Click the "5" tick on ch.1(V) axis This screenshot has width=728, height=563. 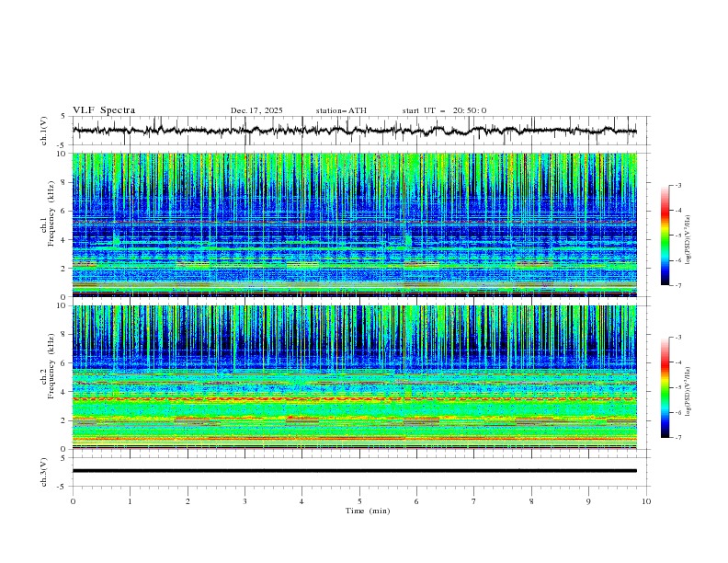[63, 116]
